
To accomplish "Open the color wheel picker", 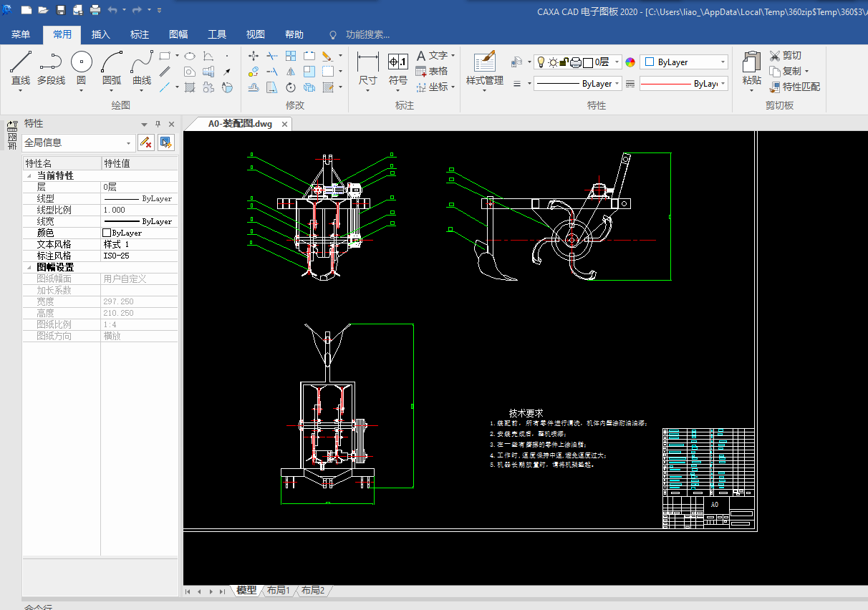I will (630, 62).
